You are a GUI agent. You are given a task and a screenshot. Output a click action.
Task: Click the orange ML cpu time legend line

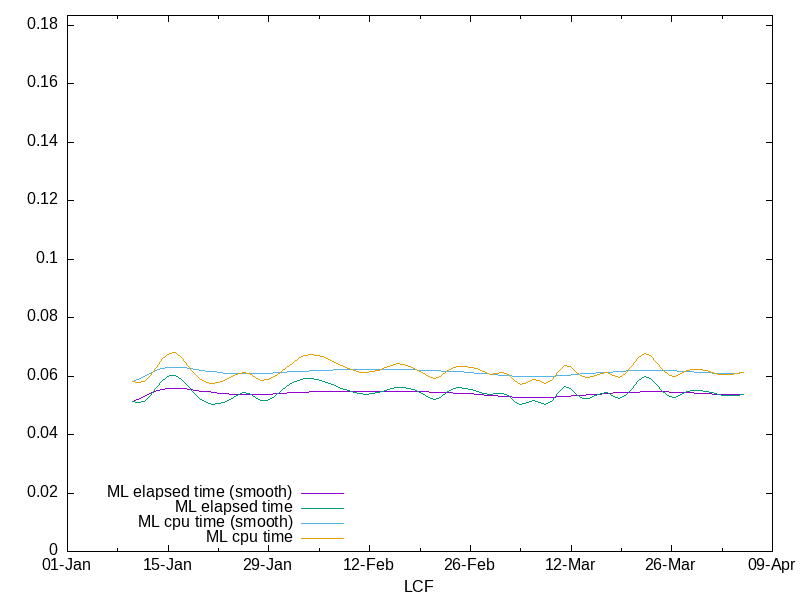coord(322,537)
